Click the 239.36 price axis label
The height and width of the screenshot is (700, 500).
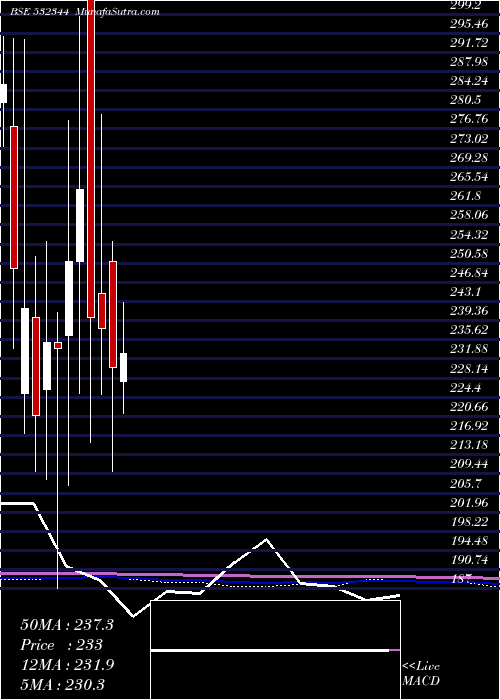pyautogui.click(x=469, y=311)
